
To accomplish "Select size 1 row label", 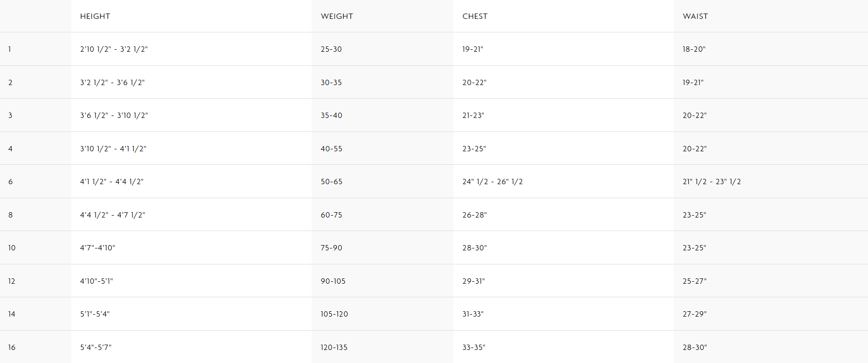I will tap(10, 49).
